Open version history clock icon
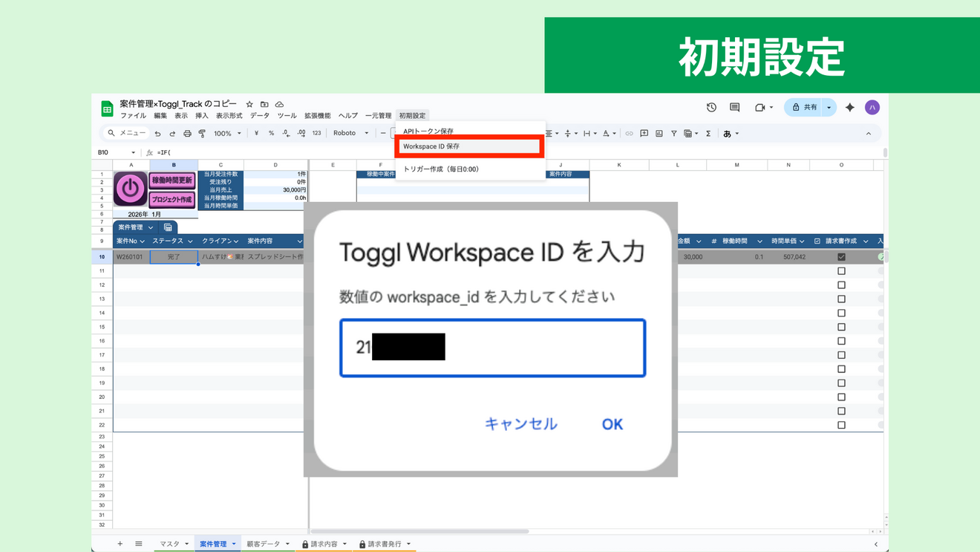Screen dimensions: 980x552 tap(711, 108)
